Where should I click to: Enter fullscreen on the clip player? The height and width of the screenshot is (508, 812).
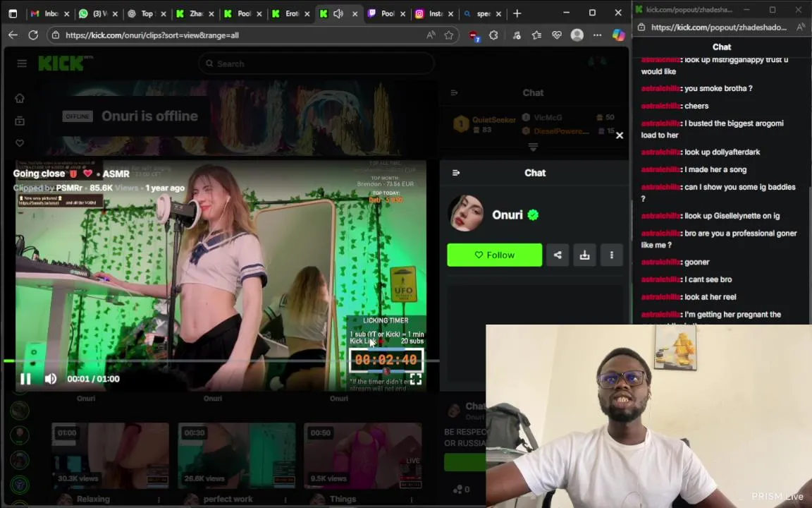click(415, 379)
